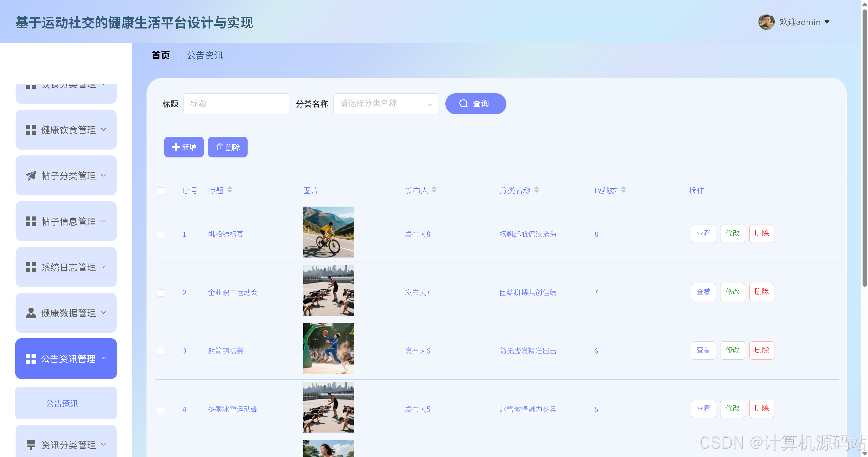Click the admin avatar picture

(766, 22)
